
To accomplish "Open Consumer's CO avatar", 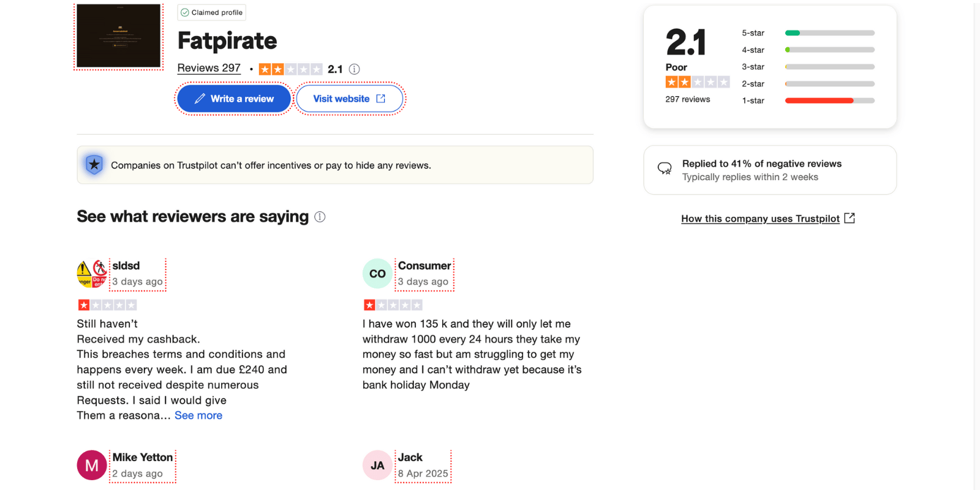I will (x=377, y=274).
